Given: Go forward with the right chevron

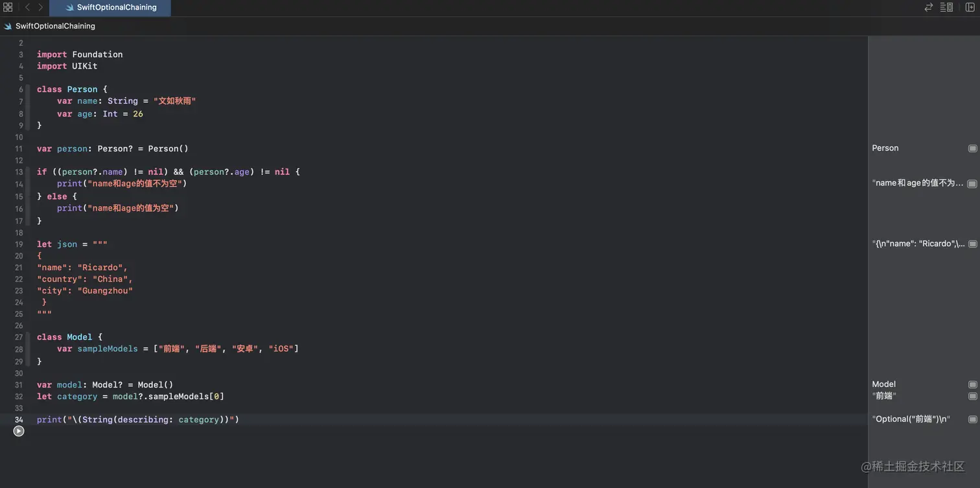Looking at the screenshot, I should (x=40, y=7).
